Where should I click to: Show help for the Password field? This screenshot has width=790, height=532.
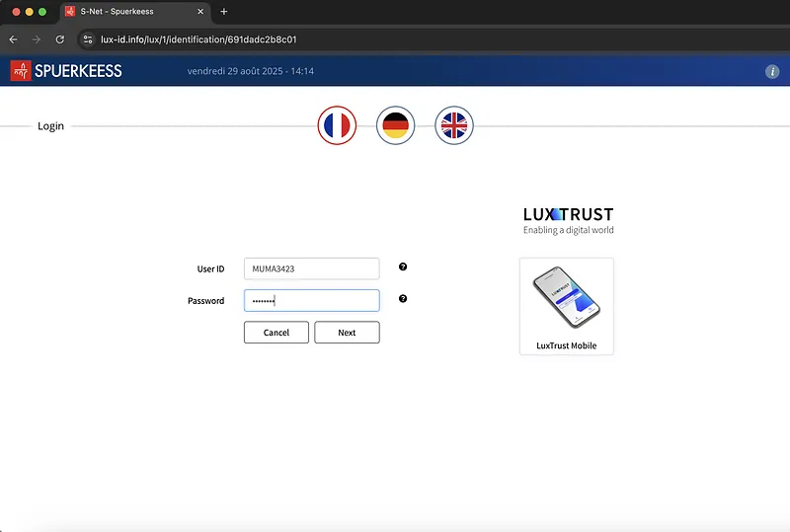pyautogui.click(x=403, y=299)
